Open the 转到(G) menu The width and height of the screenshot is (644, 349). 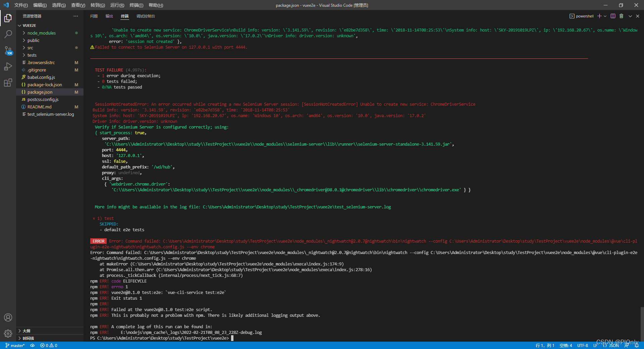[x=98, y=5]
